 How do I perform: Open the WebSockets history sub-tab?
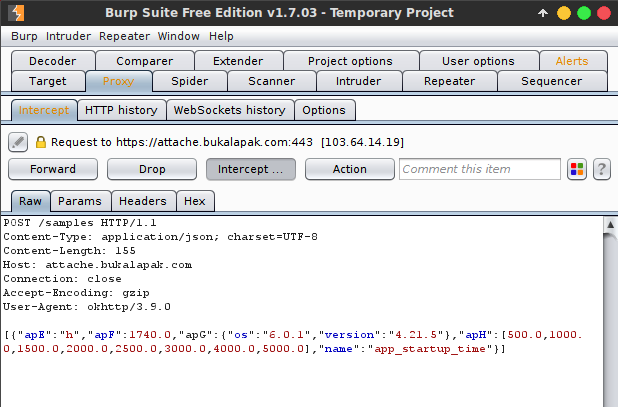coord(230,110)
